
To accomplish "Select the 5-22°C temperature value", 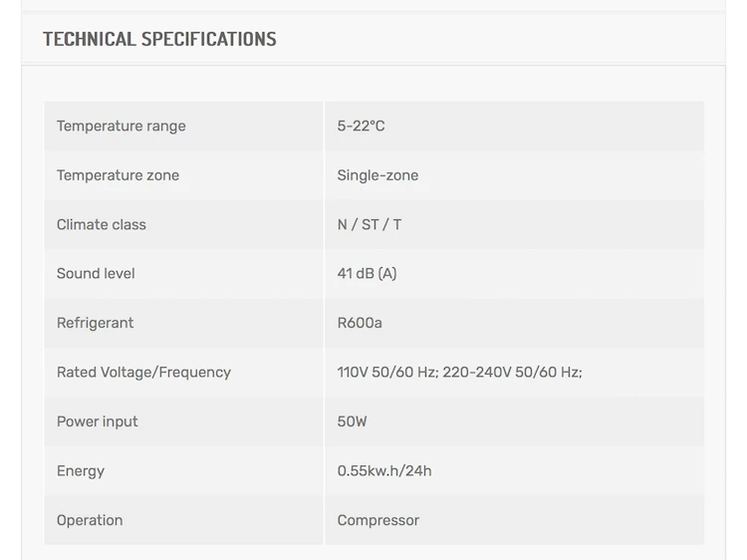I will 361,127.
